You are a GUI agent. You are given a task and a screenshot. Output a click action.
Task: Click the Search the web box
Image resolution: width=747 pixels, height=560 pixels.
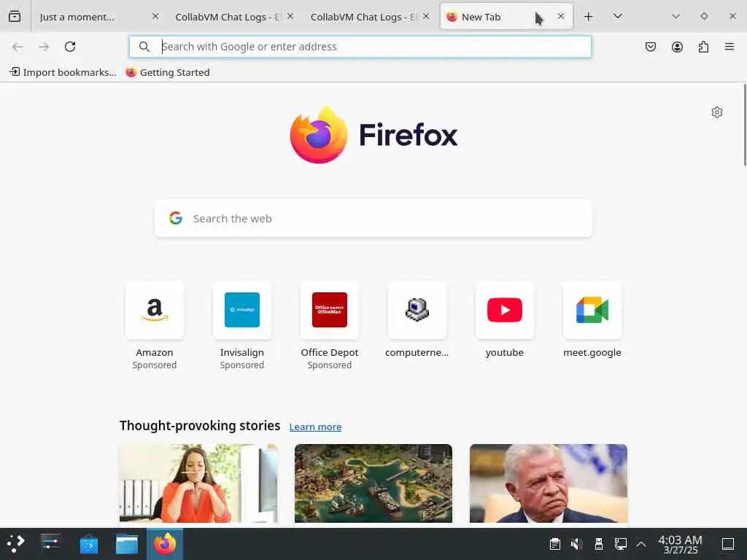coord(373,219)
